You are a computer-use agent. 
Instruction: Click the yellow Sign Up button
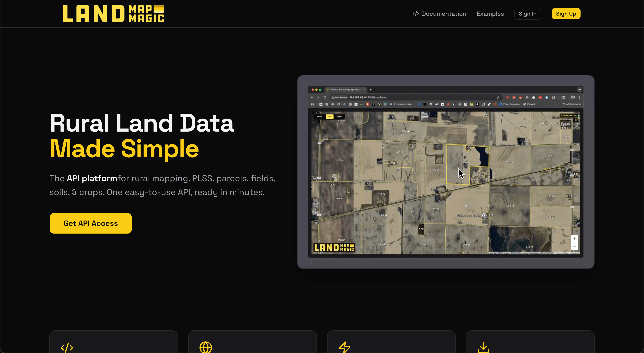tap(566, 14)
